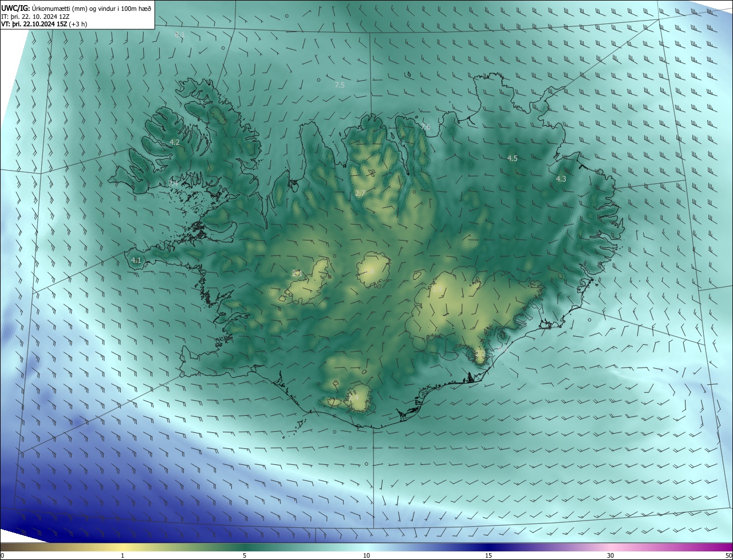Click the 2.7 value label on the map
The width and height of the screenshot is (733, 560).
[x=360, y=194]
